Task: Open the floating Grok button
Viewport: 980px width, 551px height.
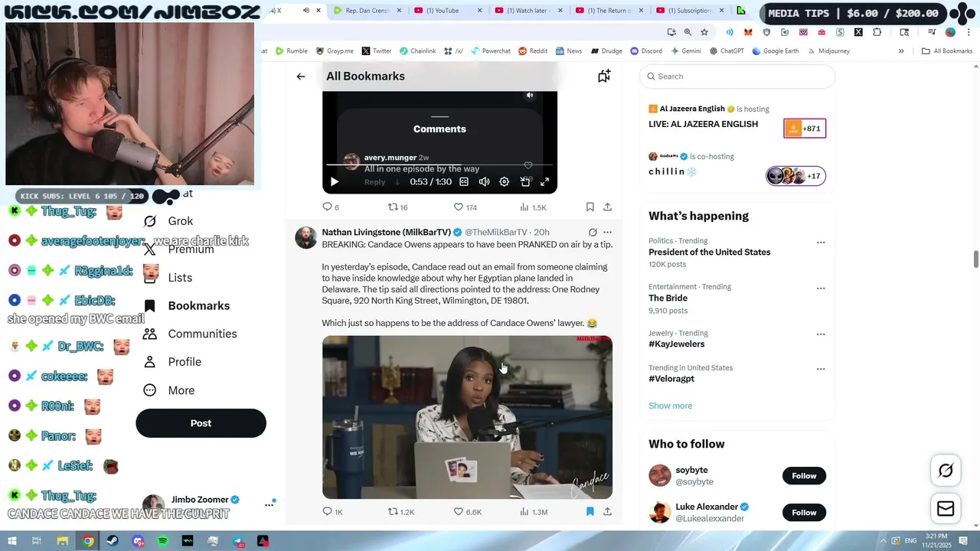Action: [946, 471]
